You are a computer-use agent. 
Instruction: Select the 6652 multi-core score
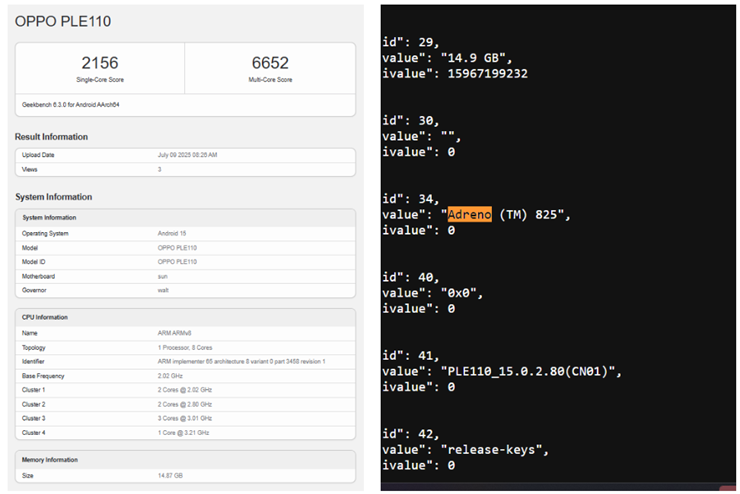[x=270, y=63]
